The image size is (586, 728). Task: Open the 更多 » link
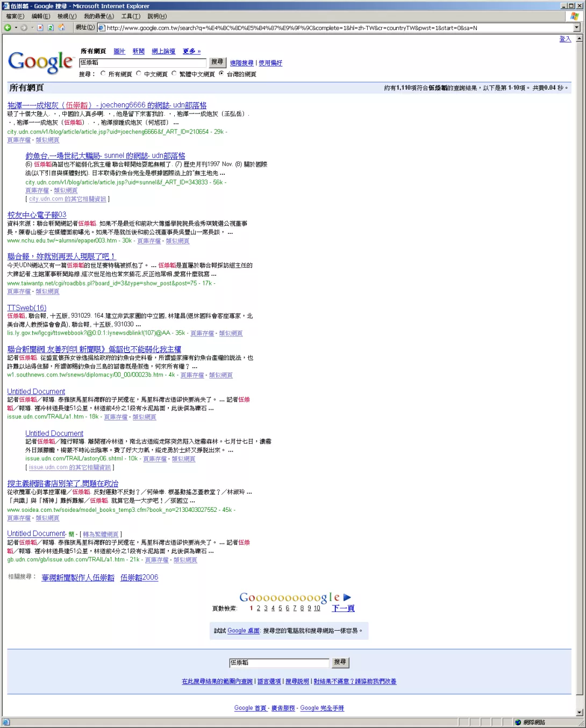point(191,51)
